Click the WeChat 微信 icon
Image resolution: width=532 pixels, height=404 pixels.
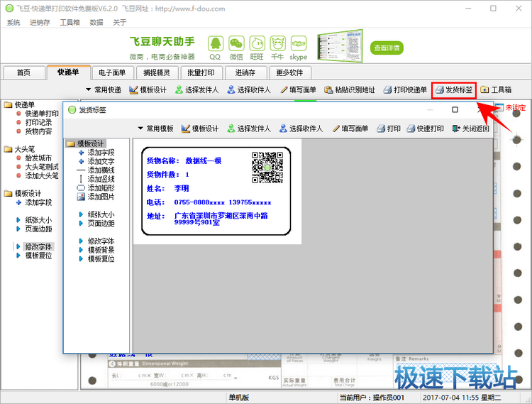pyautogui.click(x=236, y=44)
